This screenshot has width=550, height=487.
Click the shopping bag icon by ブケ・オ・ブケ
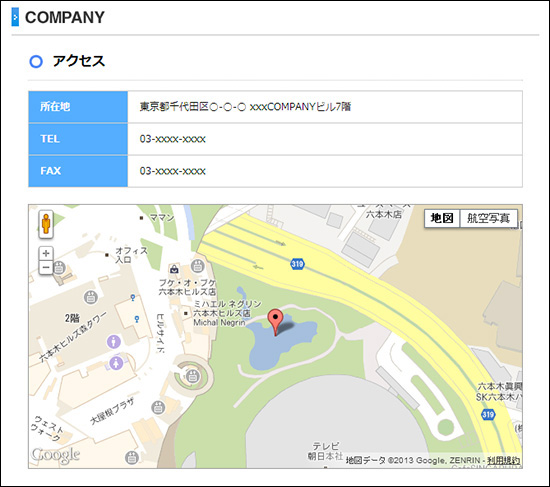(x=174, y=269)
